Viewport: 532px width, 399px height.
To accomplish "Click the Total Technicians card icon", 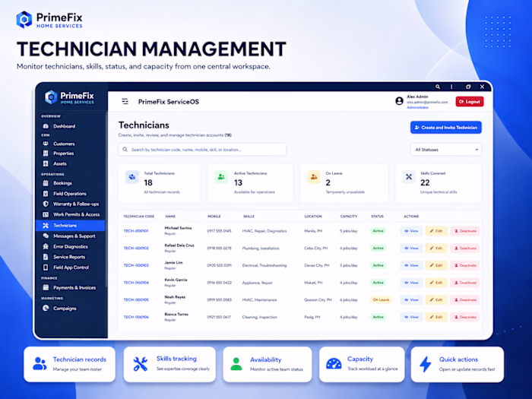I will 132,177.
